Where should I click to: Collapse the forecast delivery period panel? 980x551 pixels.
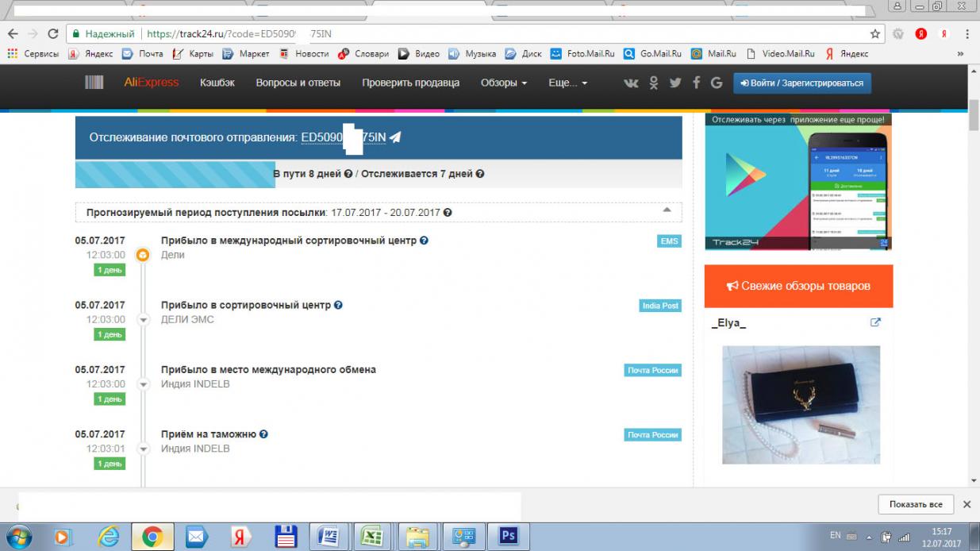(x=667, y=211)
